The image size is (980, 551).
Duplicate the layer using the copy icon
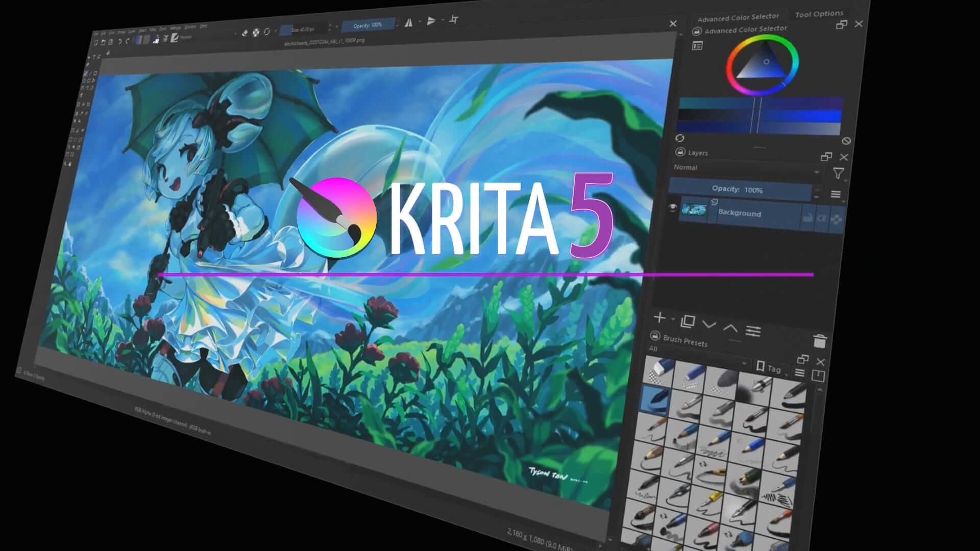(688, 321)
